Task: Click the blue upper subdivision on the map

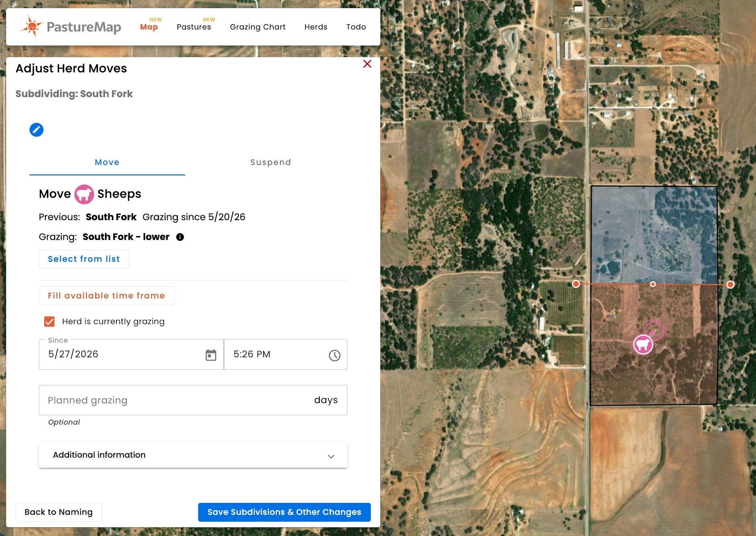Action: tap(654, 235)
